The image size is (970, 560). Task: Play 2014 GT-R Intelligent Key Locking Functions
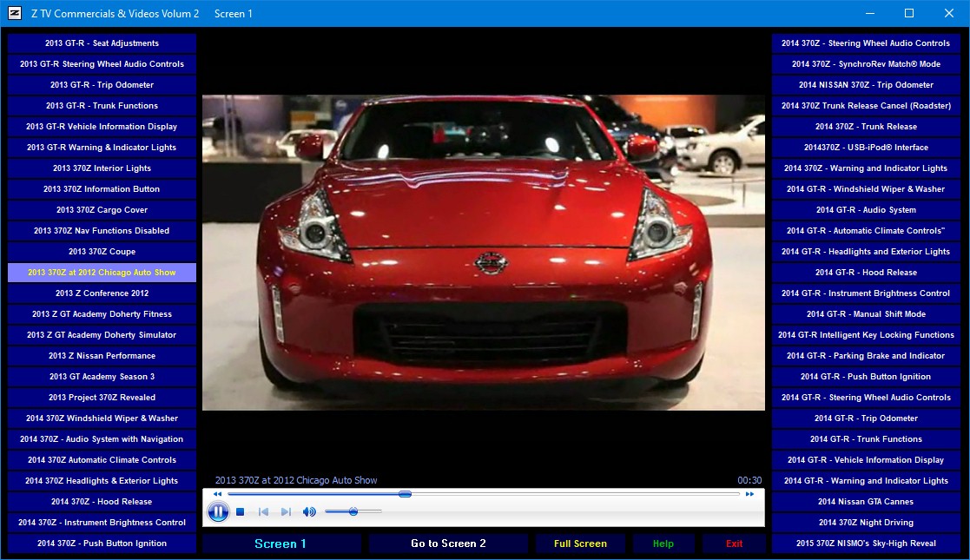point(866,335)
